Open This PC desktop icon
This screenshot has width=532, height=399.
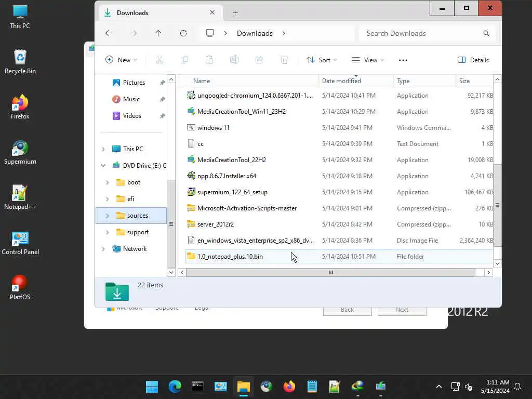pyautogui.click(x=20, y=17)
